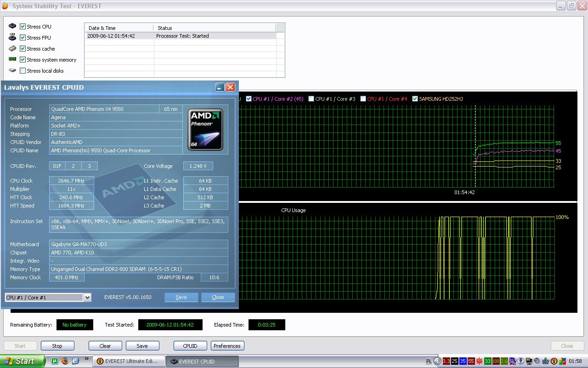588x368 pixels.
Task: Open the CPU #1 / Core #1 dropdown
Action: (x=87, y=298)
